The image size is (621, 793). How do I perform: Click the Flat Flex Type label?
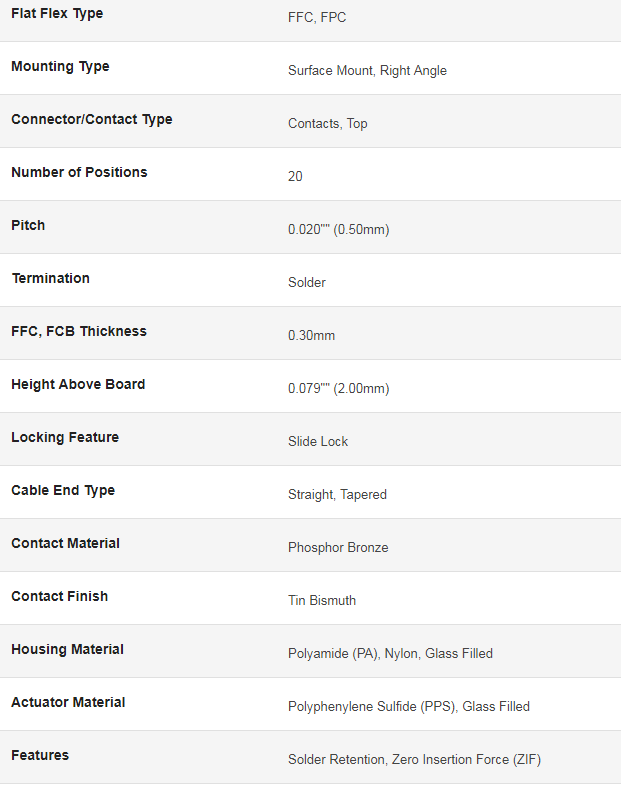[57, 14]
